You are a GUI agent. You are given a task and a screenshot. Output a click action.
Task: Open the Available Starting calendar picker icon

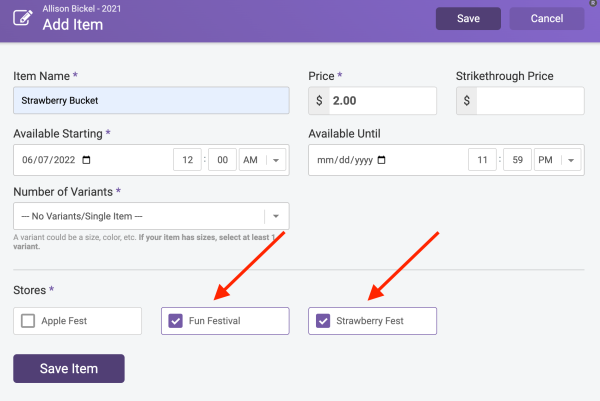pos(86,160)
